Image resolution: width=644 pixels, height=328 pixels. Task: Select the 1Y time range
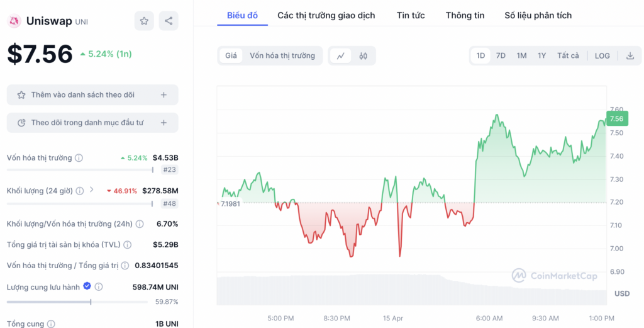coord(541,56)
